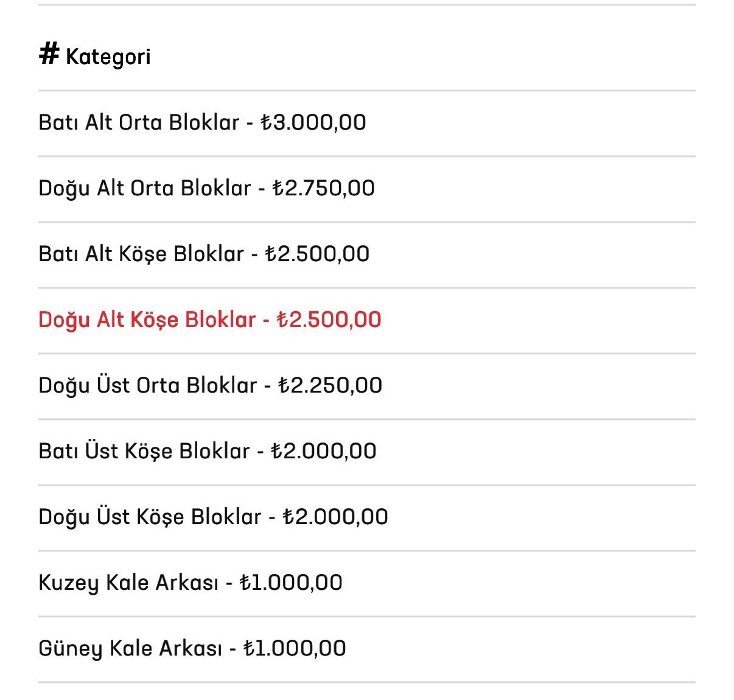Click Batı Üst Köşe ₺2.000,00 price
The image size is (734, 700).
click(x=323, y=451)
